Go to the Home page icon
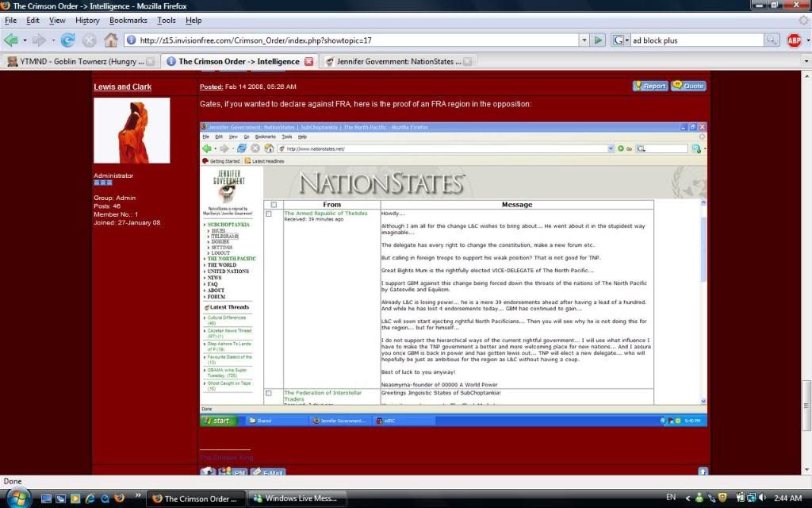Screen dimensions: 812x508 point(111,40)
